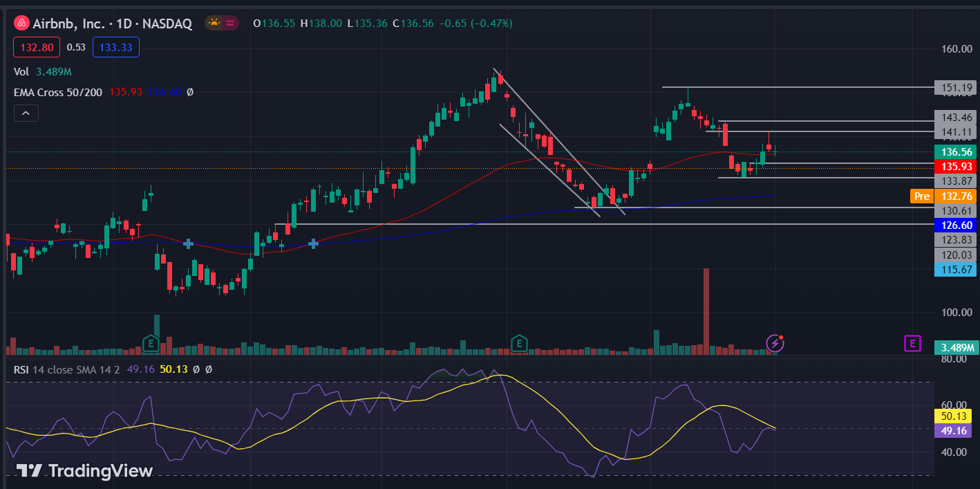Screen dimensions: 980x489
Task: Click the purple upcoming earnings E marker
Action: coord(913,342)
